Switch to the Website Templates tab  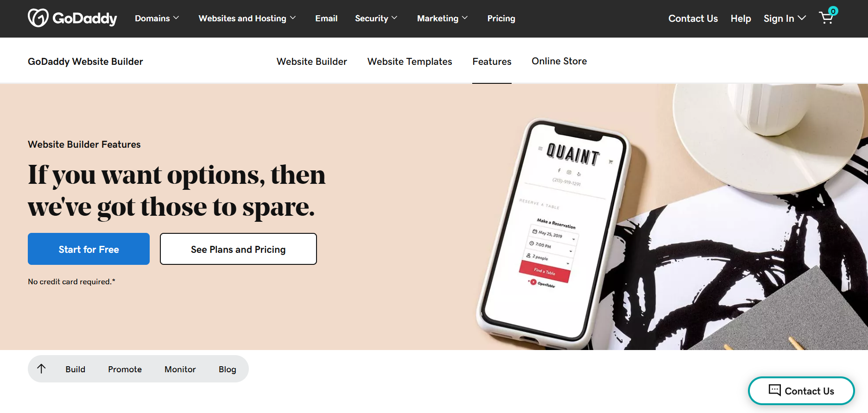410,62
